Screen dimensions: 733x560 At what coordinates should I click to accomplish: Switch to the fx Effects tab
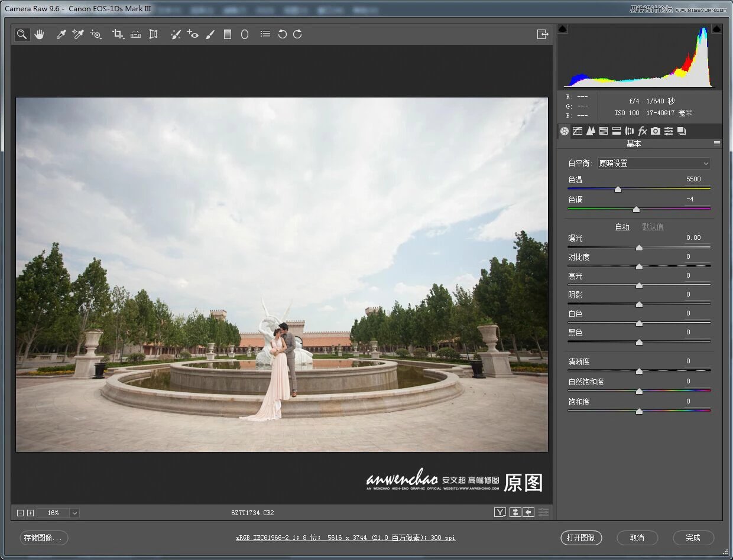point(643,131)
